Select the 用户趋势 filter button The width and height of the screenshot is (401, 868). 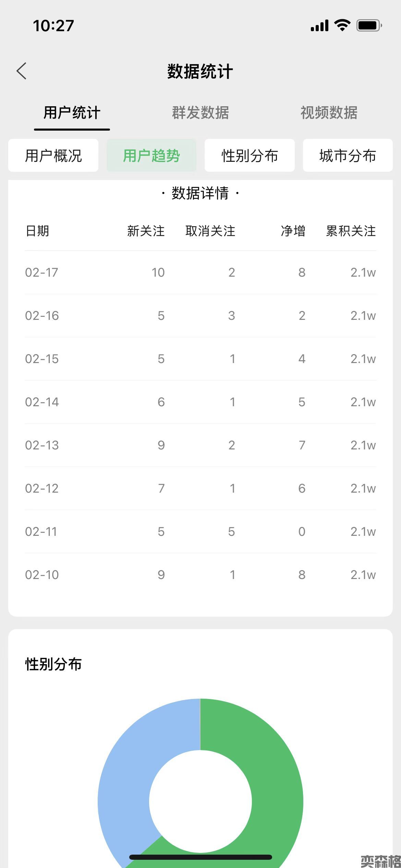[151, 156]
